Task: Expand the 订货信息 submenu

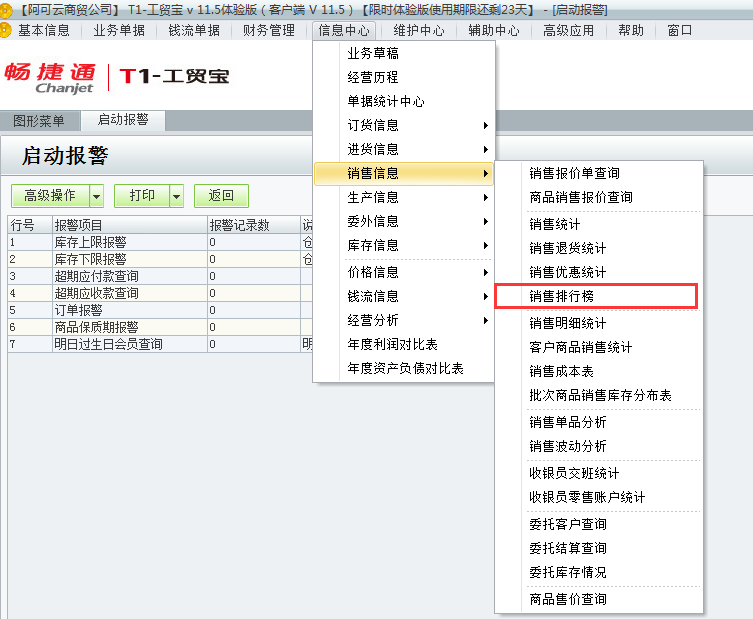Action: 403,125
